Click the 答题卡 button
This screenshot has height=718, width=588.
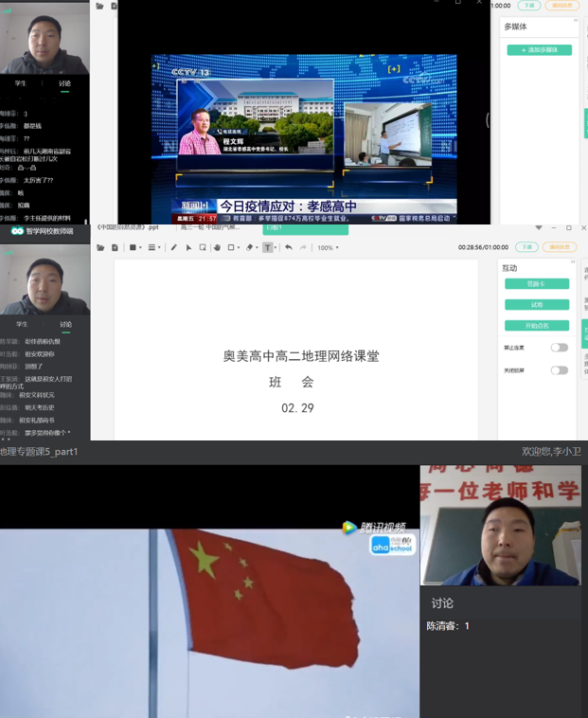pyautogui.click(x=537, y=284)
